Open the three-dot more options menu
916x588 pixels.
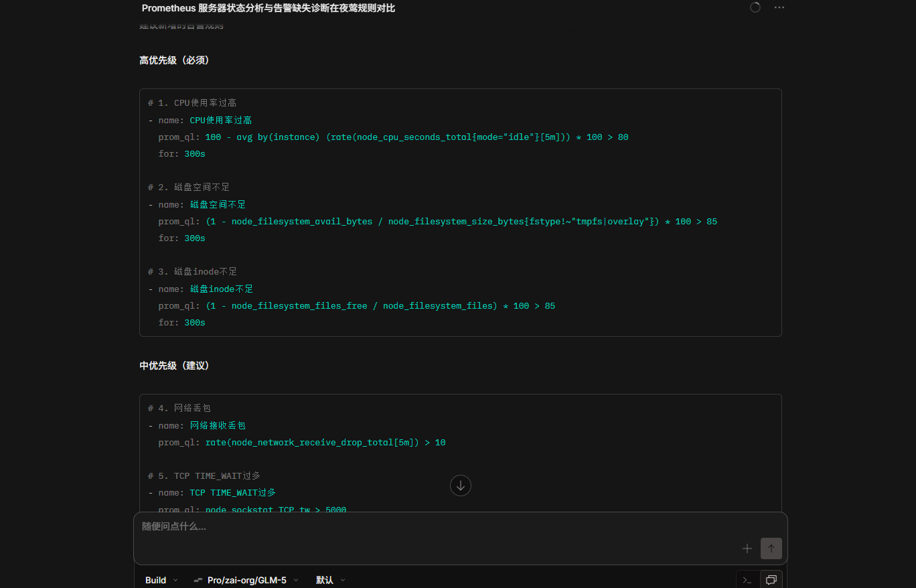click(779, 7)
